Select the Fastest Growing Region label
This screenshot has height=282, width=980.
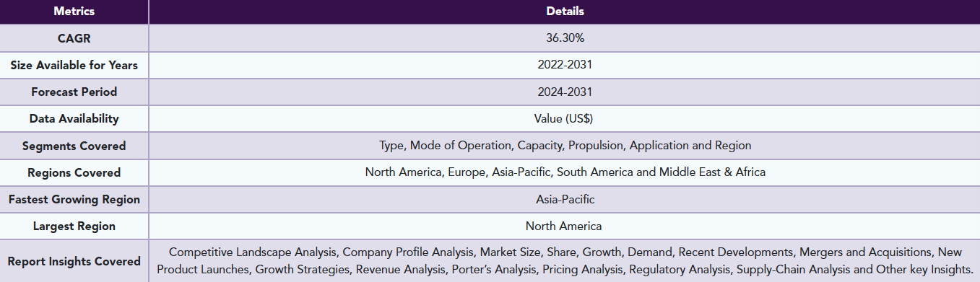click(74, 199)
